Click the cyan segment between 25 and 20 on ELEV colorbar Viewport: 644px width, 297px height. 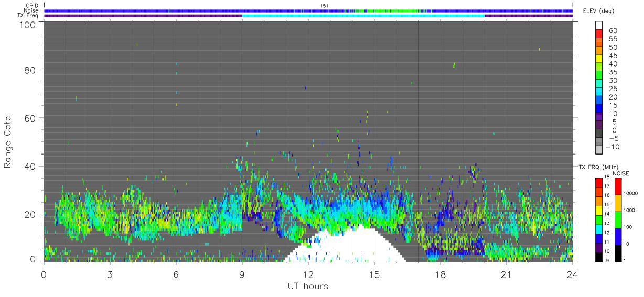tap(599, 92)
